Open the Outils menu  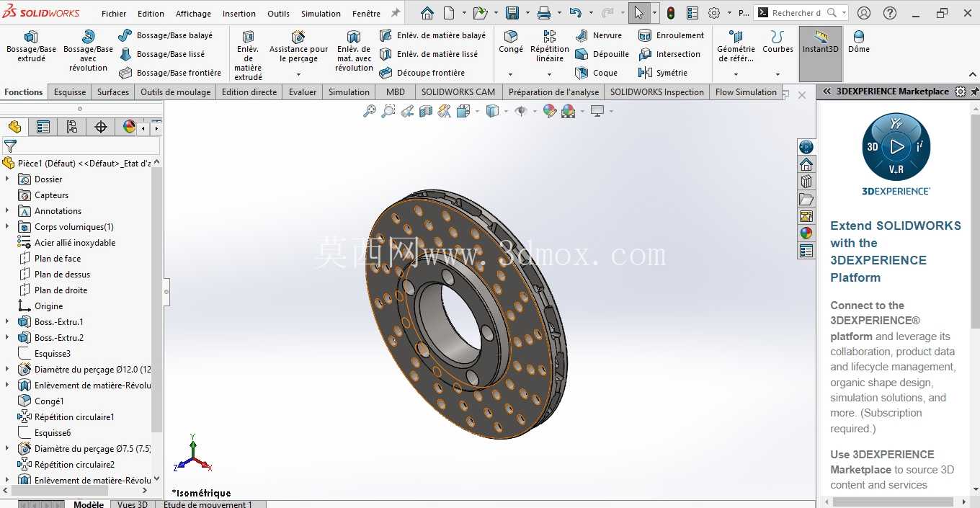[x=278, y=14]
